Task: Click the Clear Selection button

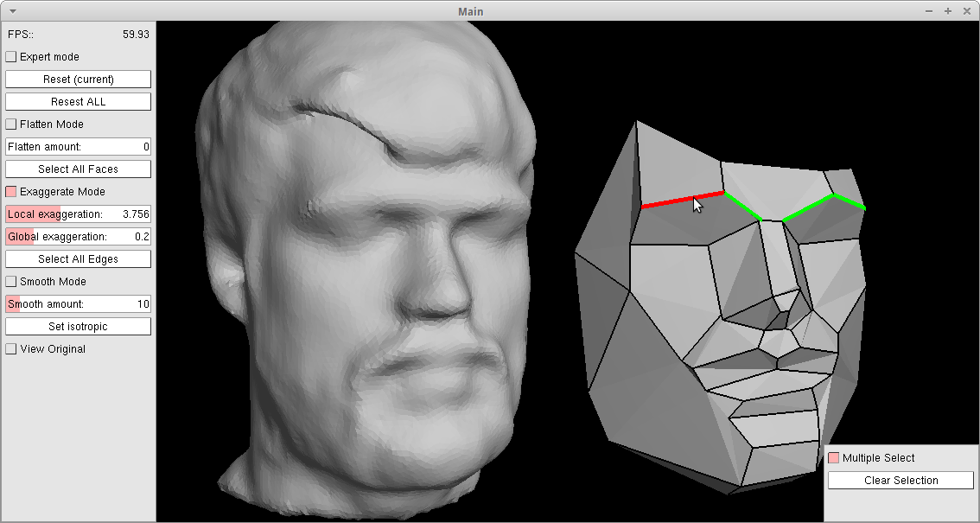Action: coord(900,481)
